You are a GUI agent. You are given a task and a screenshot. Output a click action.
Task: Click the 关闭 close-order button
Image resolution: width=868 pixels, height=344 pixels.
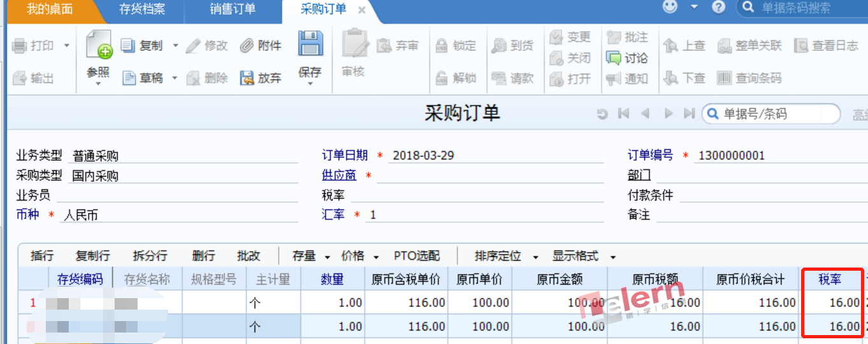pos(571,58)
